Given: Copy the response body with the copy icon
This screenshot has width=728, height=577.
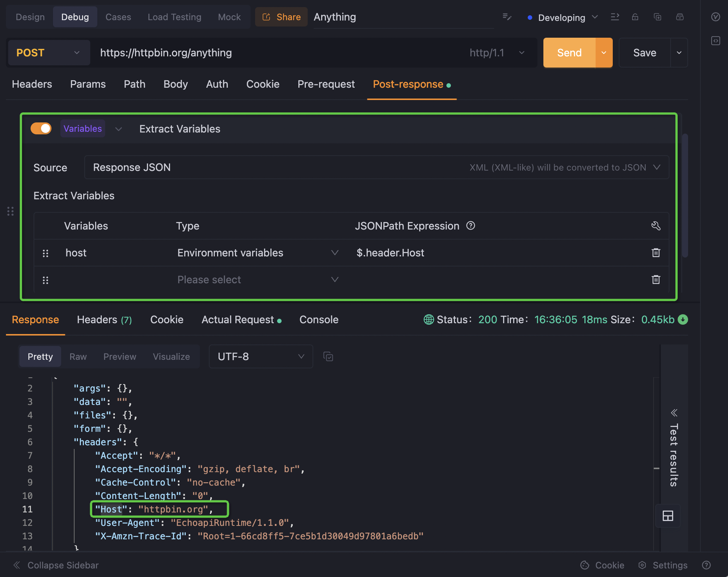Looking at the screenshot, I should click(x=328, y=356).
